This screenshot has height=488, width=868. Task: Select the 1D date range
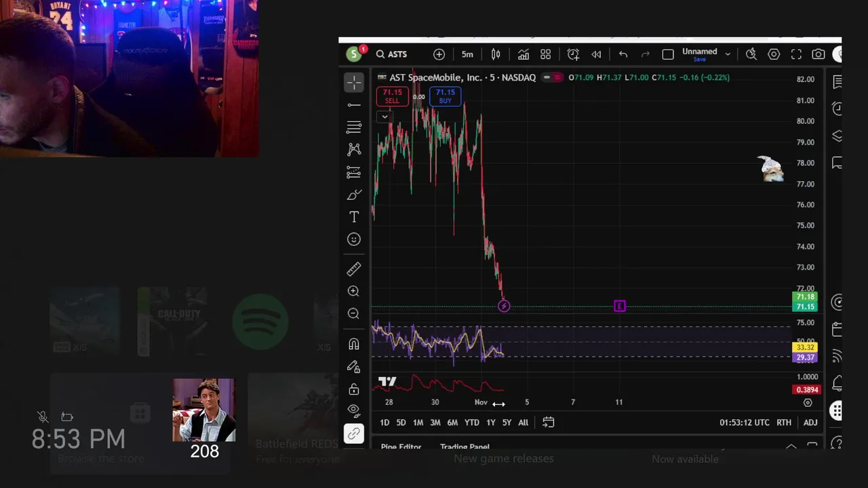[384, 422]
